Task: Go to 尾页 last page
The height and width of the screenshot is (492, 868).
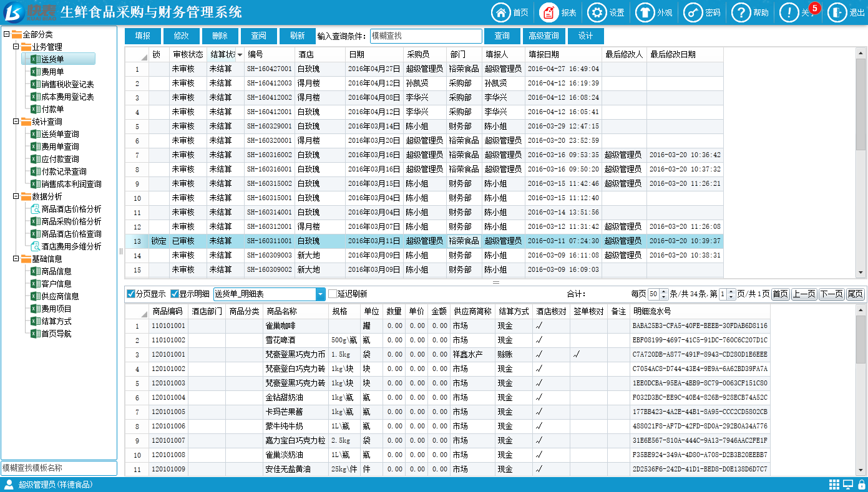Action: click(x=855, y=294)
